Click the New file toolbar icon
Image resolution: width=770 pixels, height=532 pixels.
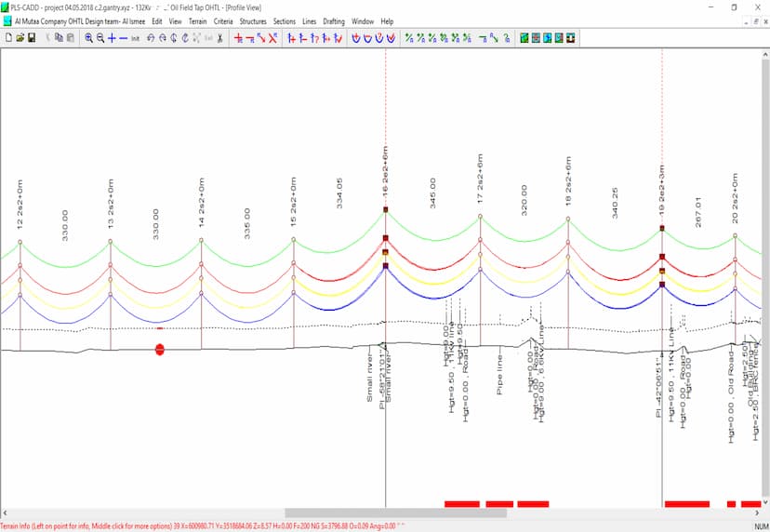click(8, 38)
